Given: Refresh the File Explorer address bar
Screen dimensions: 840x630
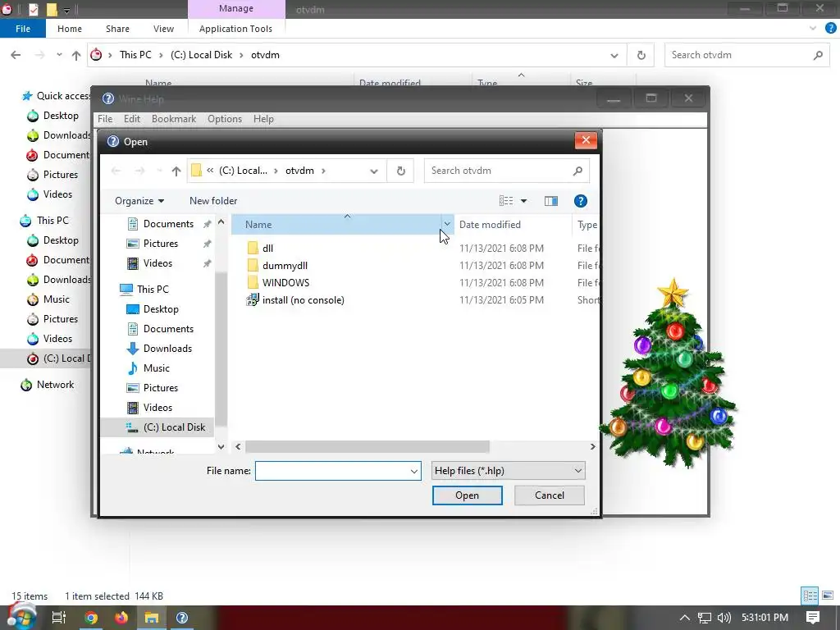Looking at the screenshot, I should pos(641,55).
